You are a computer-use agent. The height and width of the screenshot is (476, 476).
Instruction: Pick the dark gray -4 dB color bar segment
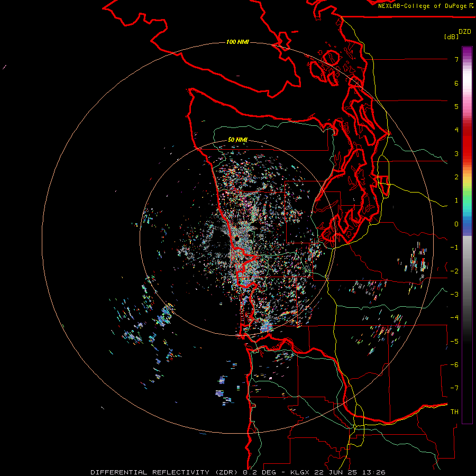pos(467,318)
